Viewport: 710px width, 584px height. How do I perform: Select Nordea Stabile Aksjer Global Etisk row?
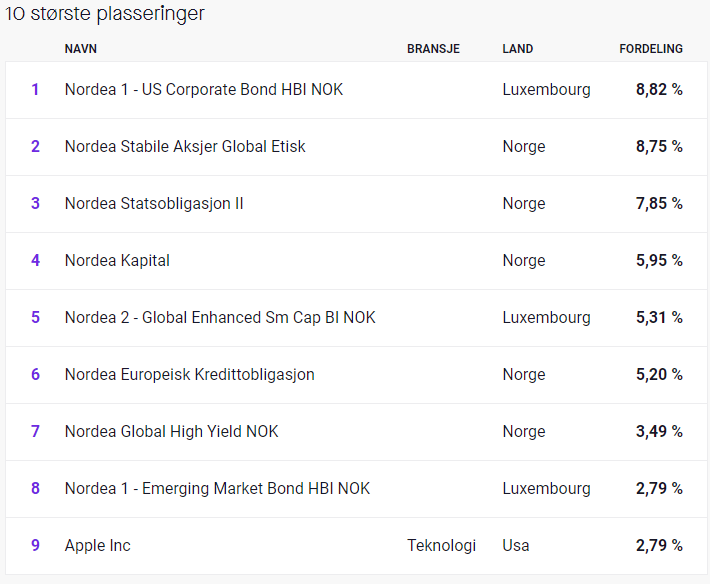(x=356, y=147)
